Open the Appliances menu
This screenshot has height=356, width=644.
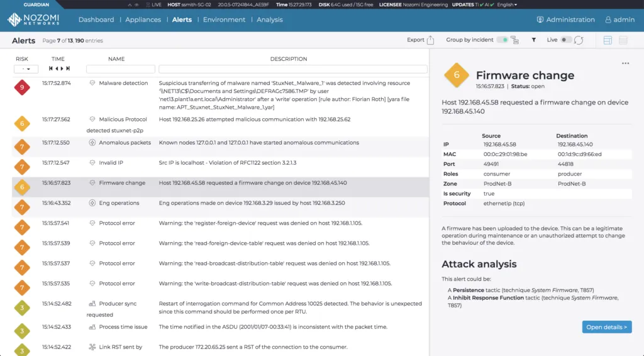click(x=143, y=19)
